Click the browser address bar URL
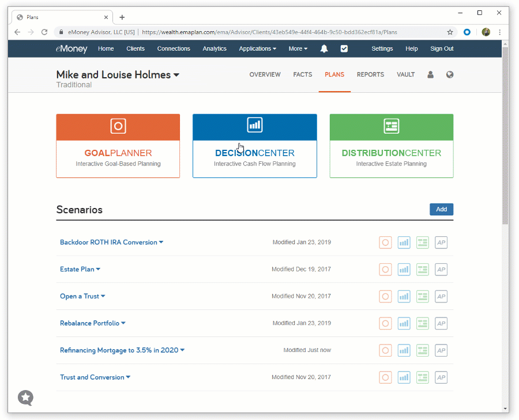This screenshot has height=420, width=519. click(269, 32)
